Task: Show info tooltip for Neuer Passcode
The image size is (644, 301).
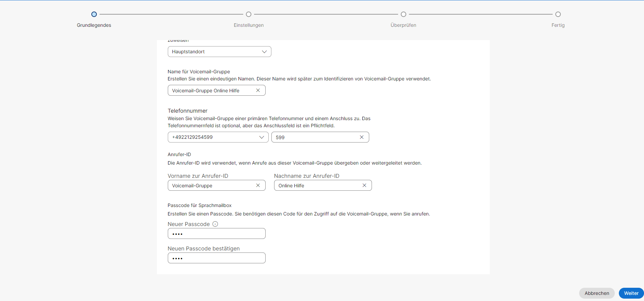Action: click(x=215, y=224)
